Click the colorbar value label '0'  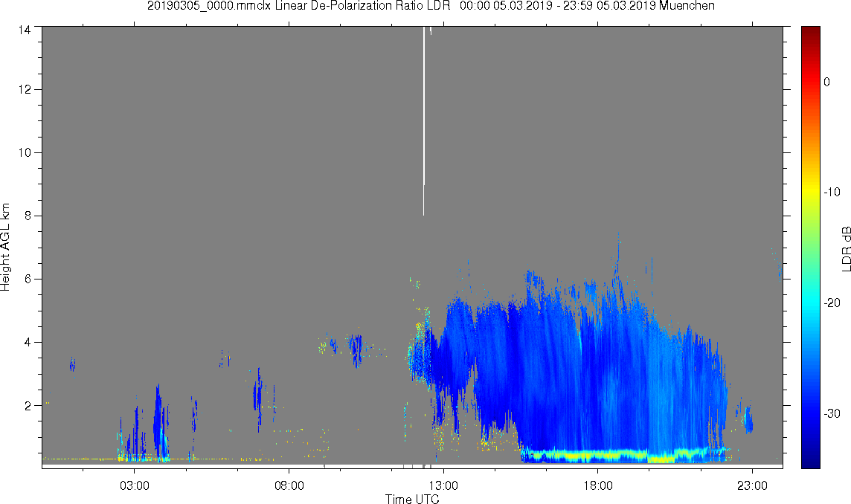click(826, 82)
